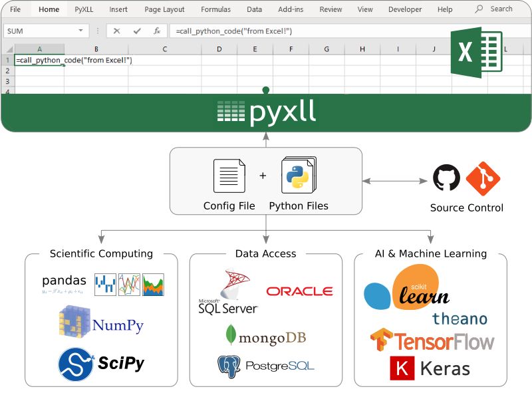Click the Data Access heading
532x399 pixels.
[265, 253]
